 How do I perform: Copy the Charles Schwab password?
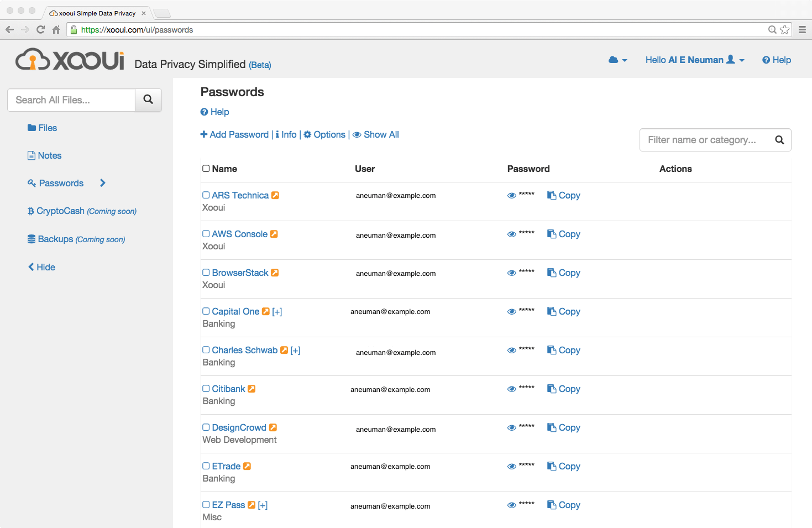(x=564, y=350)
